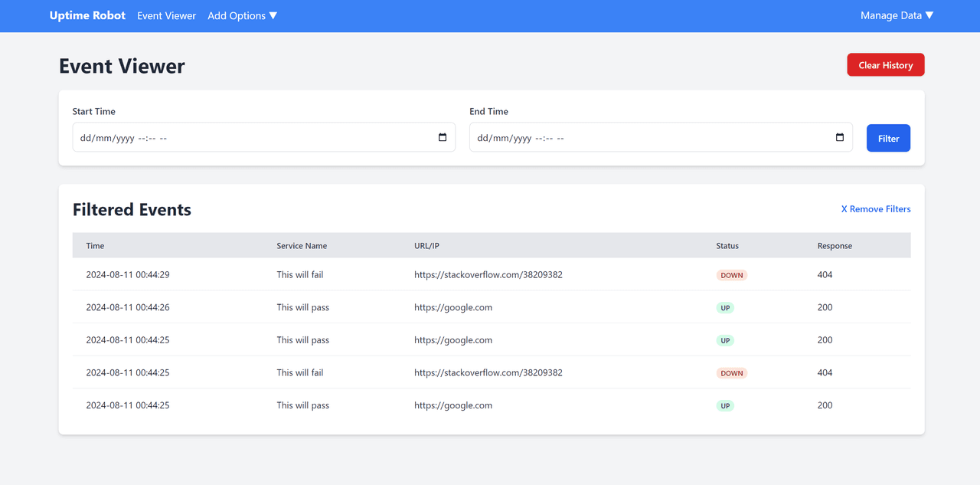Click the blue Filter button
The height and width of the screenshot is (485, 980).
(888, 138)
